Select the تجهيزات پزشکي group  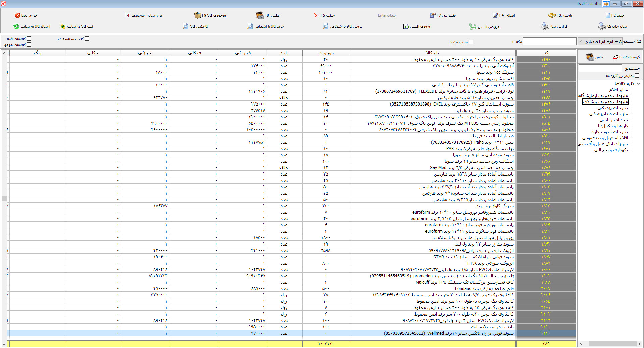click(613, 108)
